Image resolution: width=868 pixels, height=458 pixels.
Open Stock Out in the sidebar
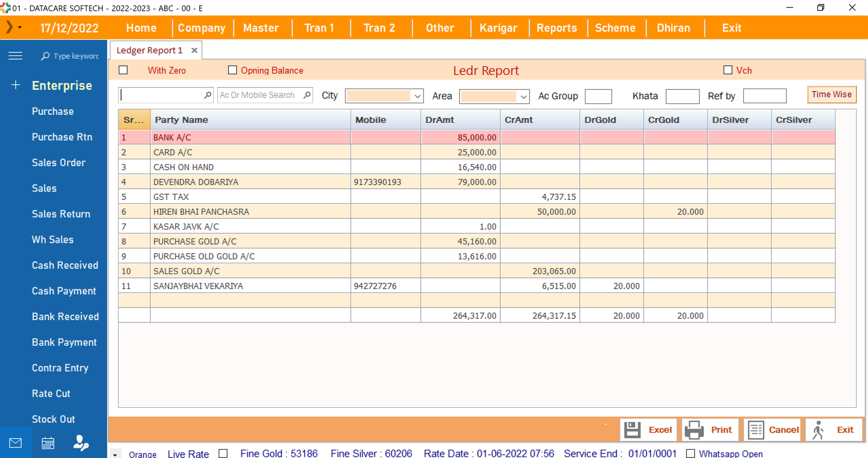pyautogui.click(x=53, y=419)
